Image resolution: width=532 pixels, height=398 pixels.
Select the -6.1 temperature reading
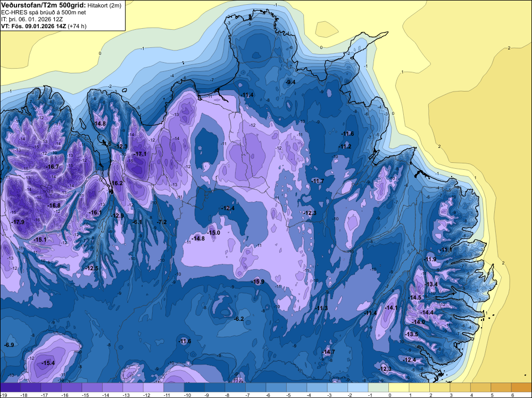point(137,222)
